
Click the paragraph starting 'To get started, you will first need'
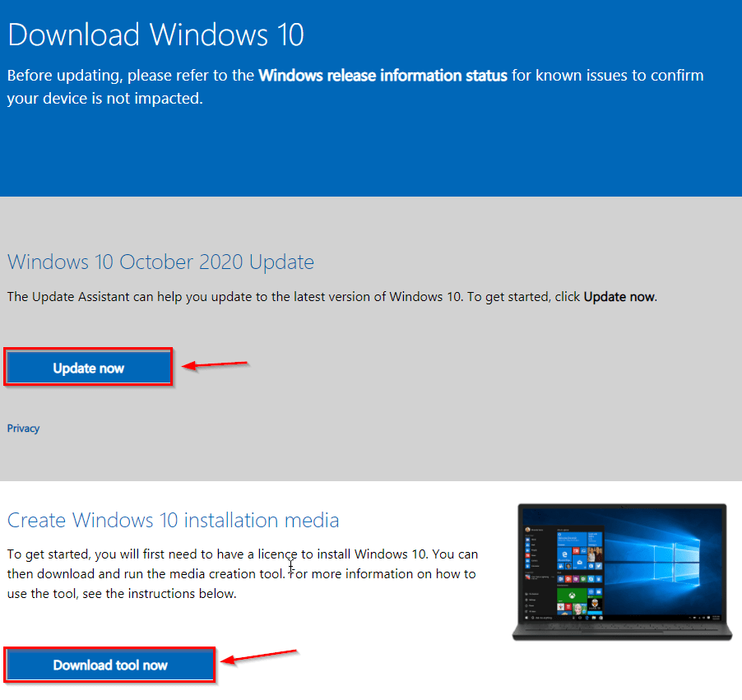point(243,573)
